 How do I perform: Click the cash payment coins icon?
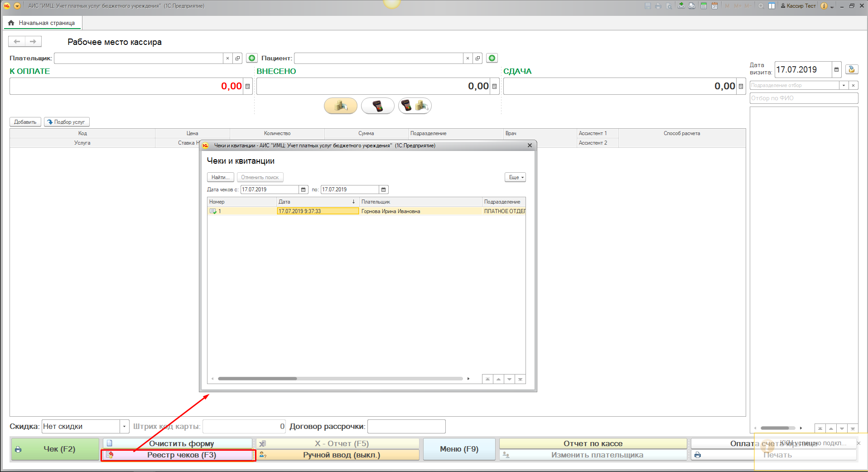[x=341, y=106]
